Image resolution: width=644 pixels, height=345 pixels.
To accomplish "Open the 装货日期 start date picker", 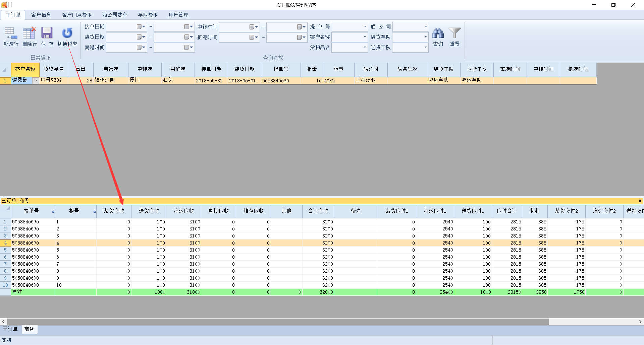I will 141,37.
